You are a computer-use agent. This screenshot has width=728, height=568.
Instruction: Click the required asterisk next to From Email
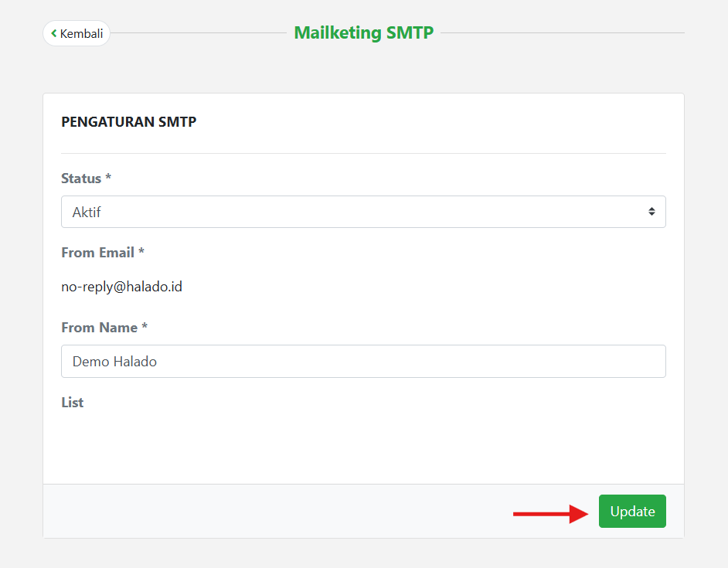coord(141,252)
